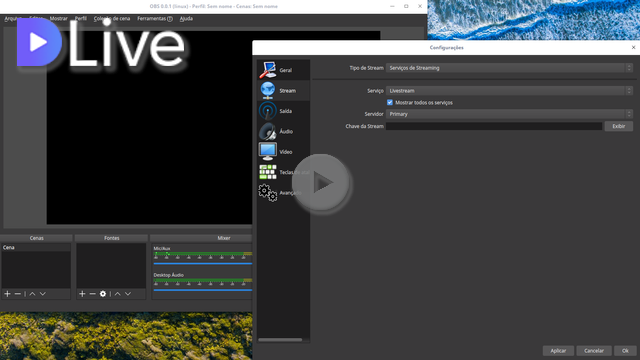Open the Tipo de Stream dropdown
Screen dimensions: 640x360
[509, 68]
